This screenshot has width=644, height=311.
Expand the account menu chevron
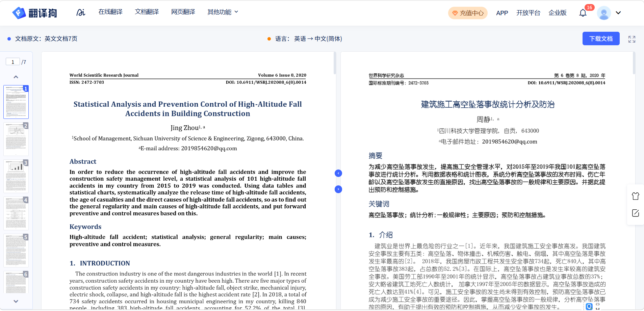point(618,13)
